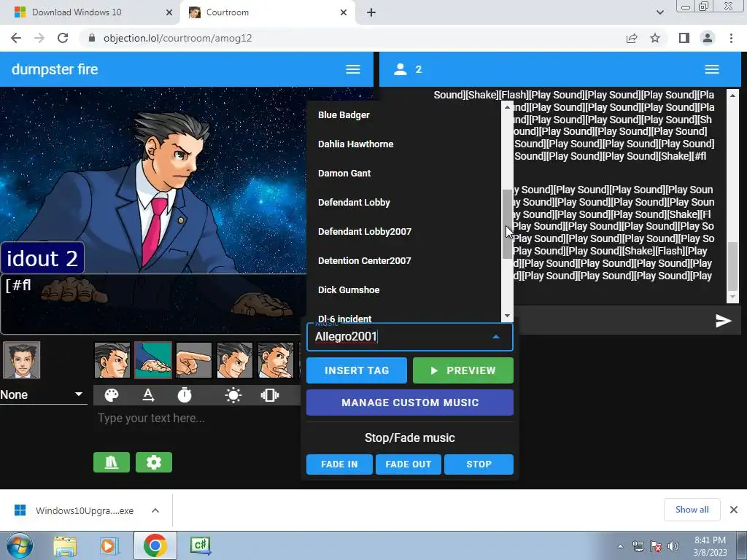Open the C# application taskbar icon
Screen dimensions: 747x560
(200, 545)
